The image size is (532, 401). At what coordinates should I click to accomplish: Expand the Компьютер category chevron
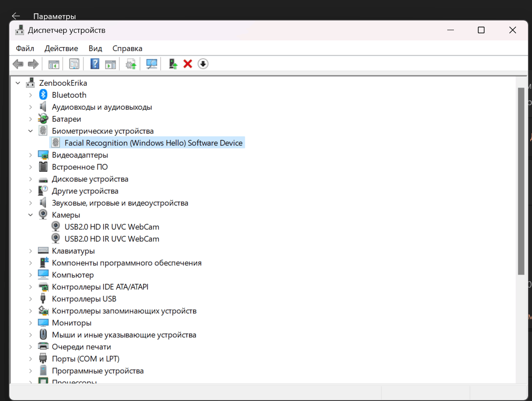point(31,275)
